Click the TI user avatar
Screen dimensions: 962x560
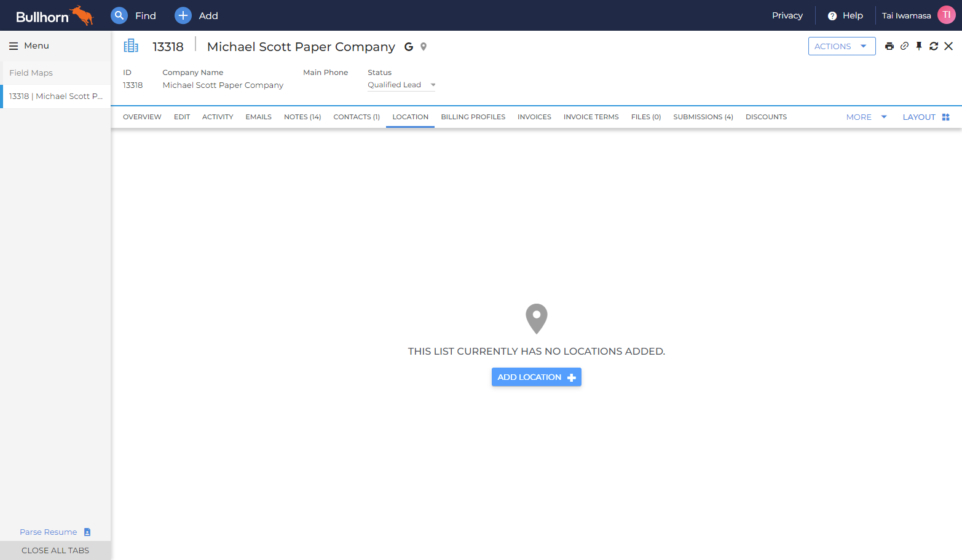pos(947,15)
